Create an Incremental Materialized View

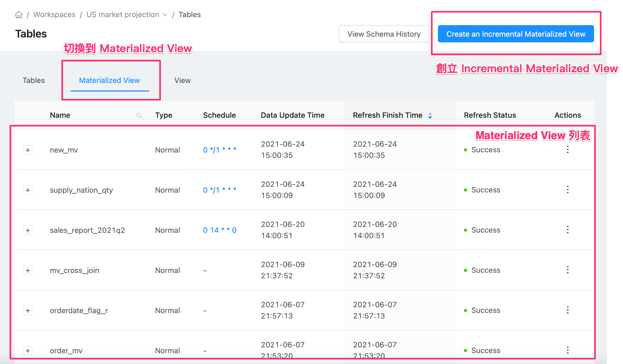point(516,34)
